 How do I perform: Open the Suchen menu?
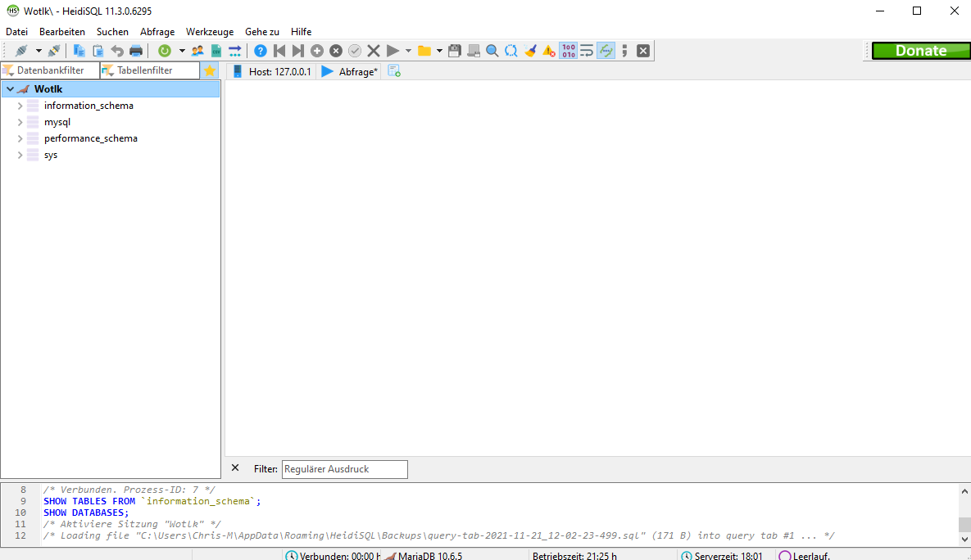tap(112, 32)
